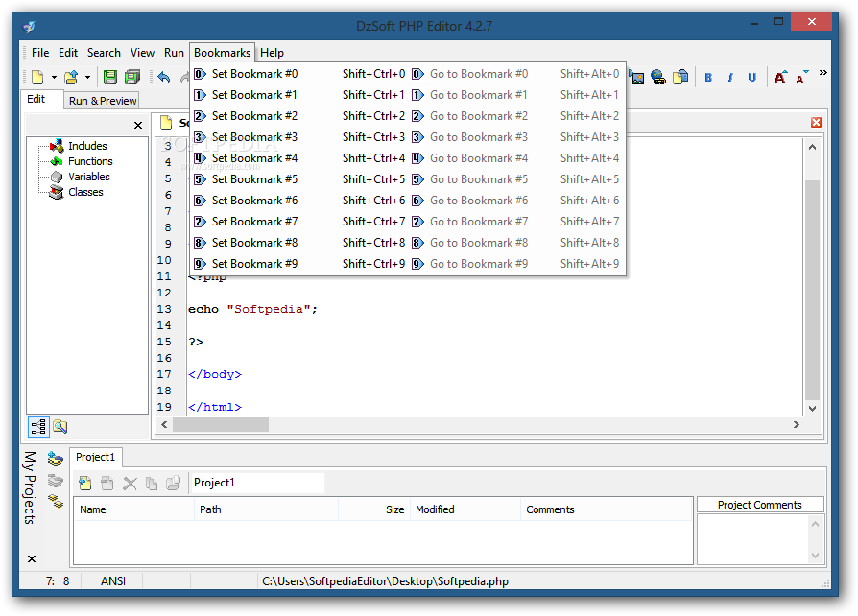Click the green Save icon
The image size is (858, 616).
click(110, 77)
